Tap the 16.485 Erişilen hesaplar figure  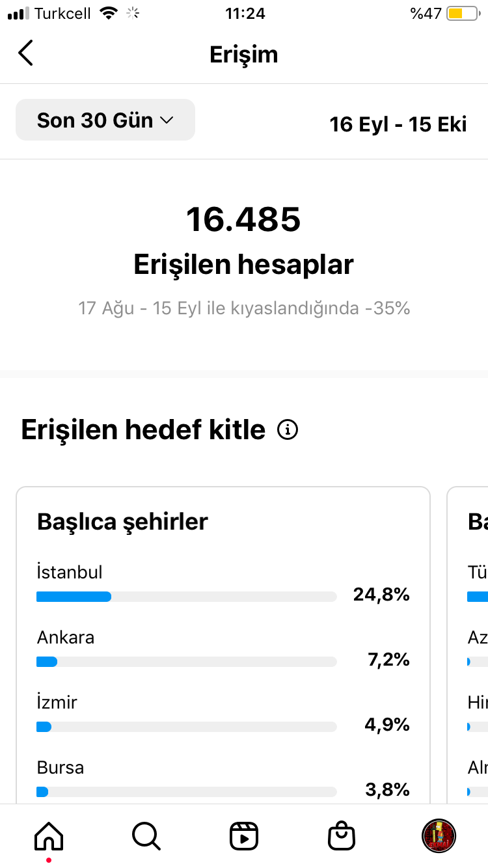click(x=244, y=239)
